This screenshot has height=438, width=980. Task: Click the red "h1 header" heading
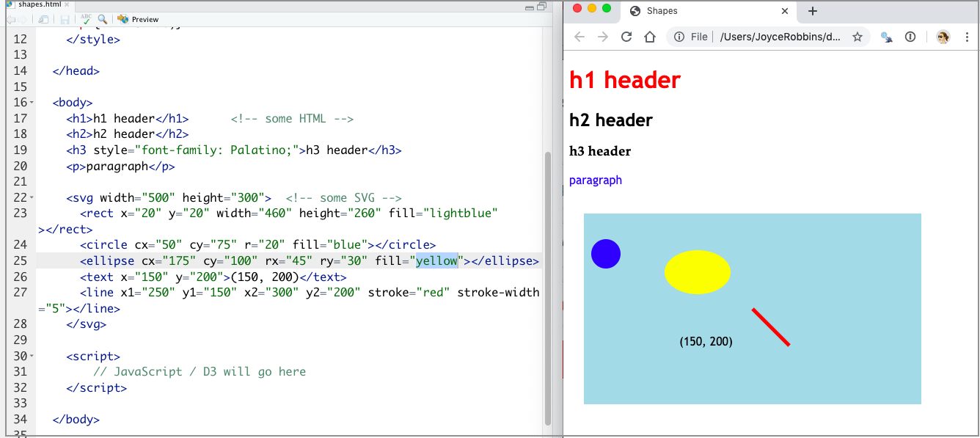click(625, 80)
